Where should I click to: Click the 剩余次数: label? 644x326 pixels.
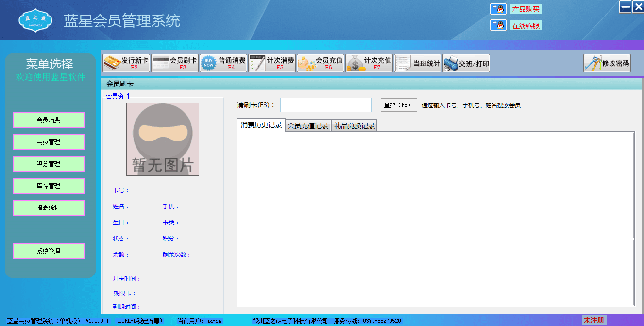(177, 255)
